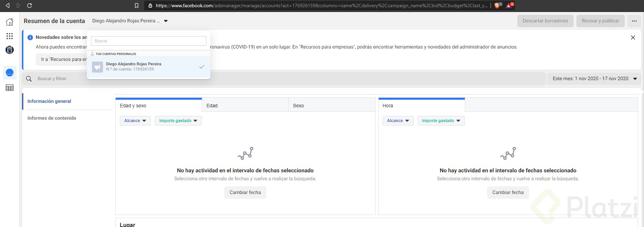Click the Lugar section heading
The width and height of the screenshot is (644, 227).
127,225
